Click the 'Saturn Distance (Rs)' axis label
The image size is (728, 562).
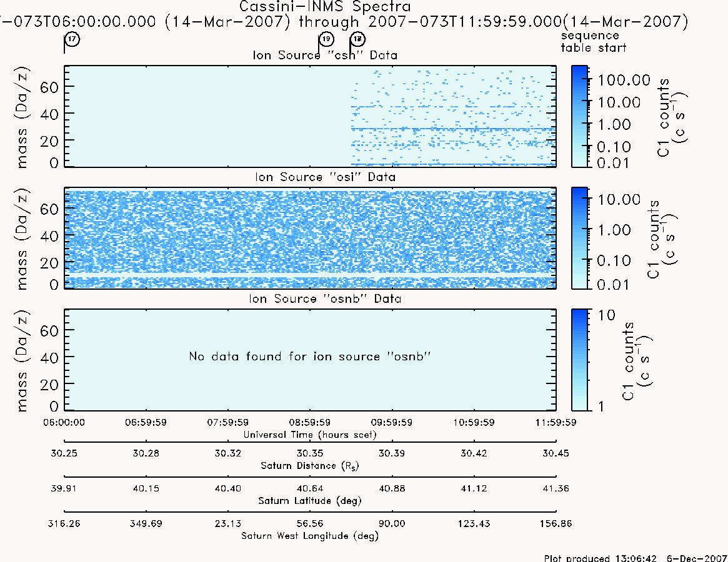(310, 466)
